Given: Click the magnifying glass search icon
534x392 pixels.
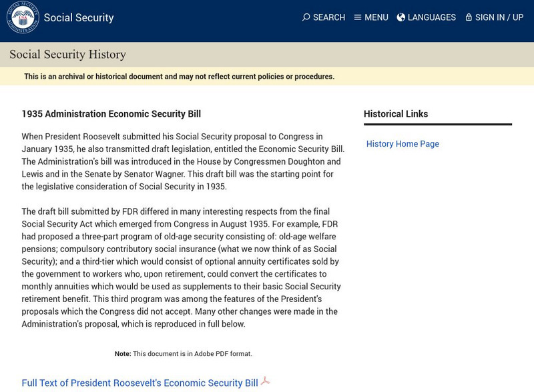Looking at the screenshot, I should tap(306, 17).
